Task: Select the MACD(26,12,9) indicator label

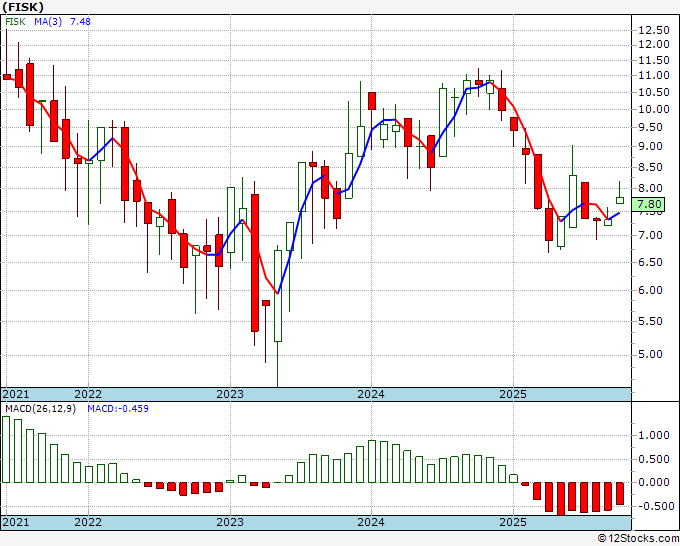Action: pos(40,409)
